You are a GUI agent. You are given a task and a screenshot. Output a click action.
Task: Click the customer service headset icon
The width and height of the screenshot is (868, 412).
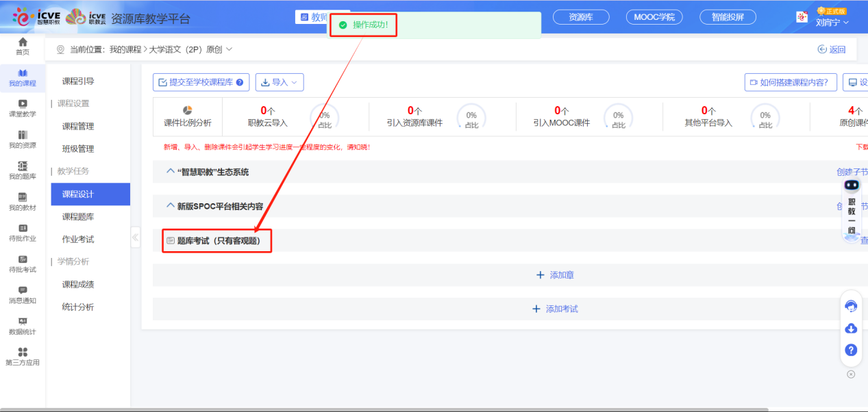coord(851,306)
